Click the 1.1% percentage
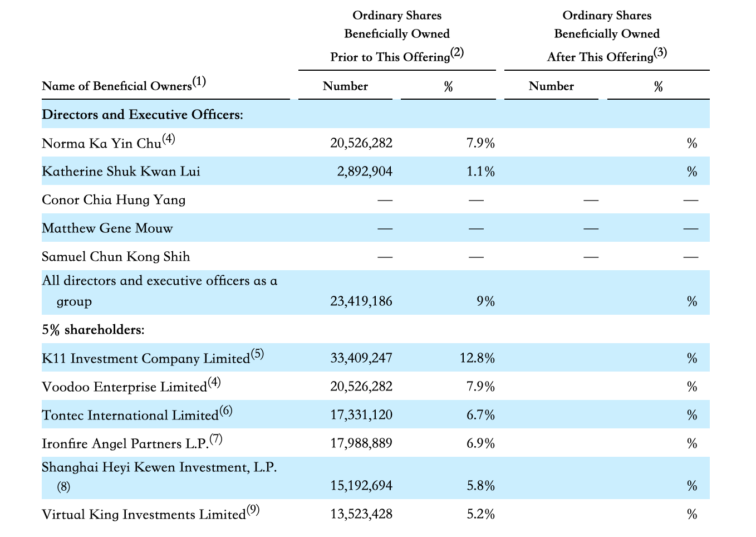Viewport: 756px width, 537px height. [480, 172]
